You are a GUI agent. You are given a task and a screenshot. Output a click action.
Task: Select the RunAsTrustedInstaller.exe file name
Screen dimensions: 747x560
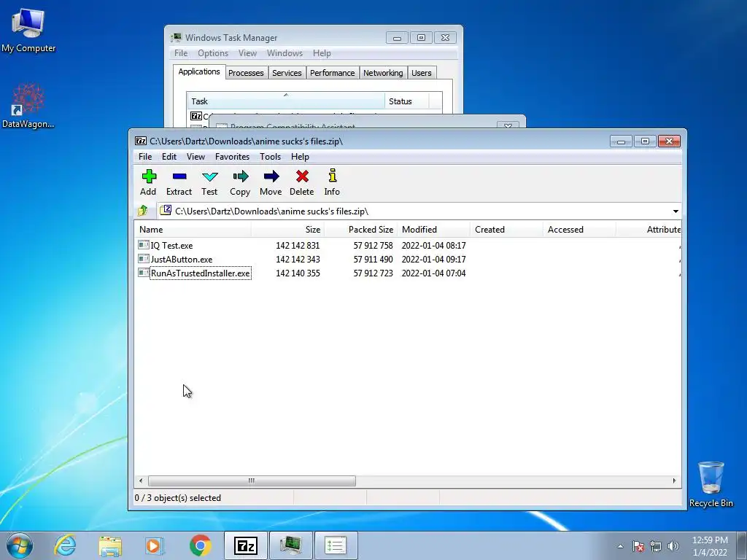click(x=201, y=273)
